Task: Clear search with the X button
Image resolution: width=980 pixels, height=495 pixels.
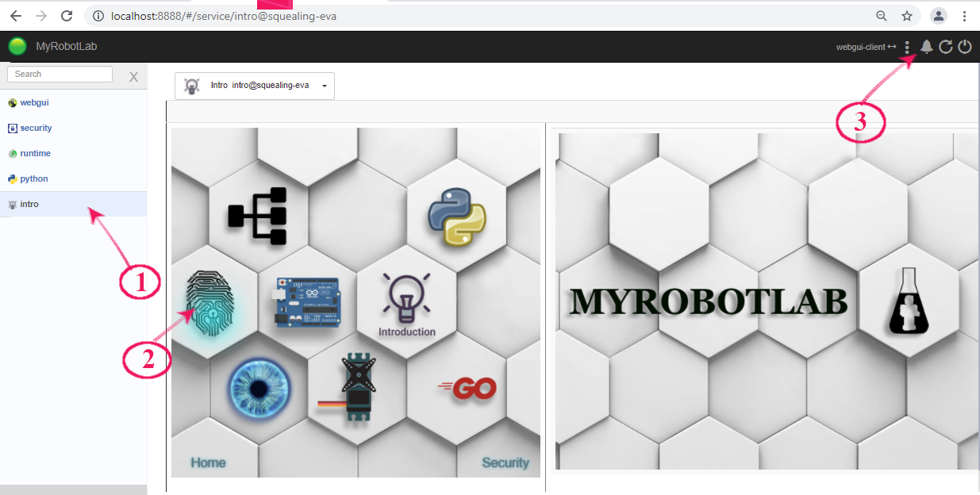Action: [133, 77]
